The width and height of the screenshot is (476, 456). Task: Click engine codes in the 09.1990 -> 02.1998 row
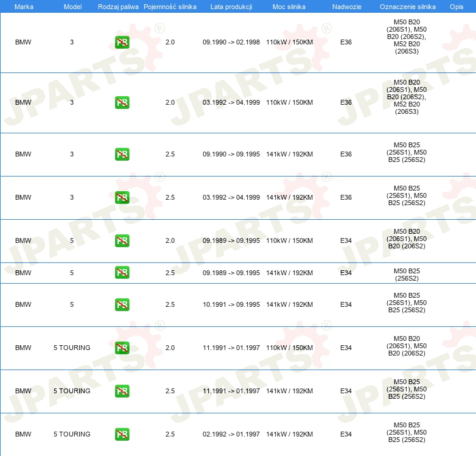407,37
